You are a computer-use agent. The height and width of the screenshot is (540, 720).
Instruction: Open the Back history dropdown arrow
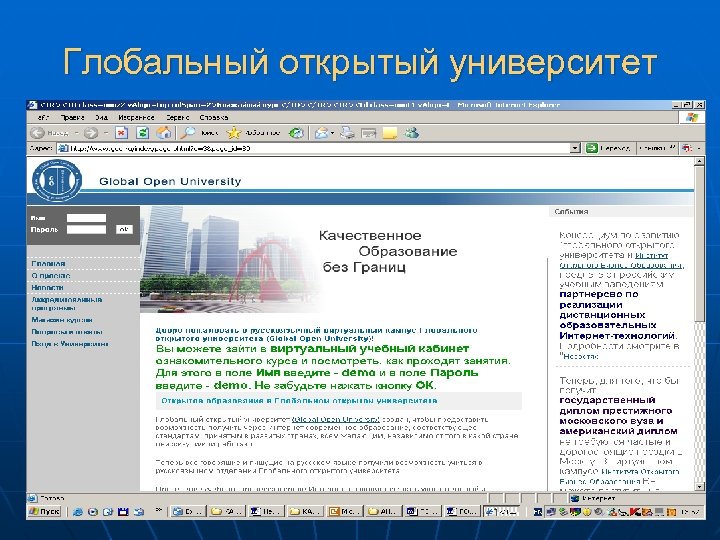77,134
